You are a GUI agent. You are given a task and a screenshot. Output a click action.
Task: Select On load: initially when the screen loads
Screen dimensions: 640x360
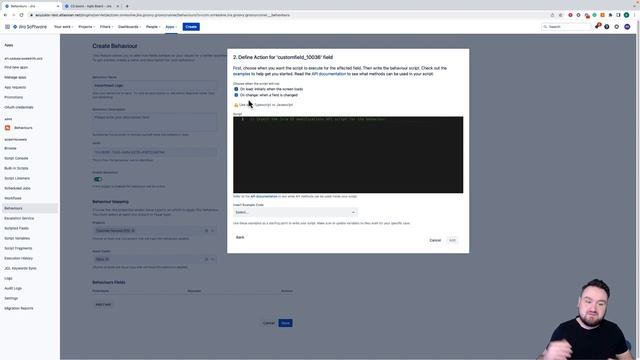coord(236,89)
